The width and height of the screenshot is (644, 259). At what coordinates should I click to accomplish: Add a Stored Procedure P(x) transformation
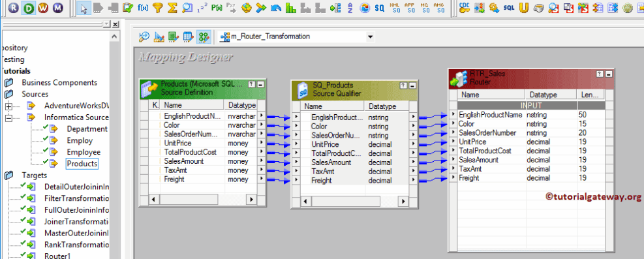(x=217, y=7)
